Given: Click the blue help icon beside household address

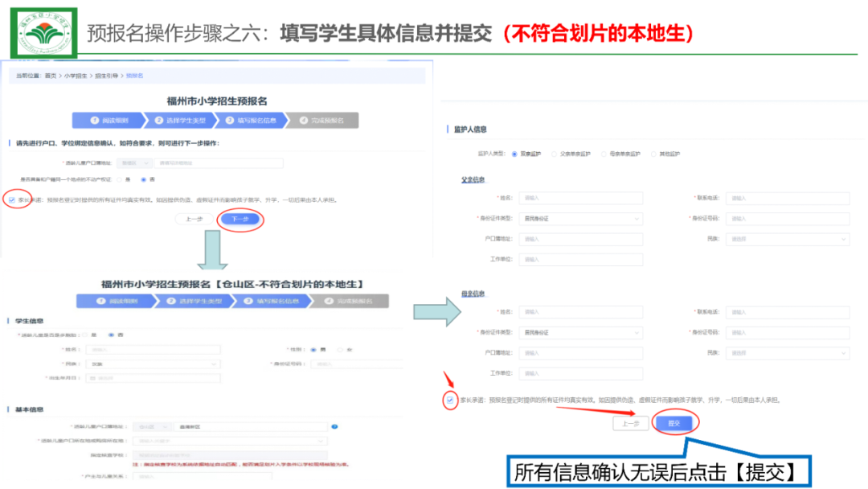Looking at the screenshot, I should coord(334,427).
